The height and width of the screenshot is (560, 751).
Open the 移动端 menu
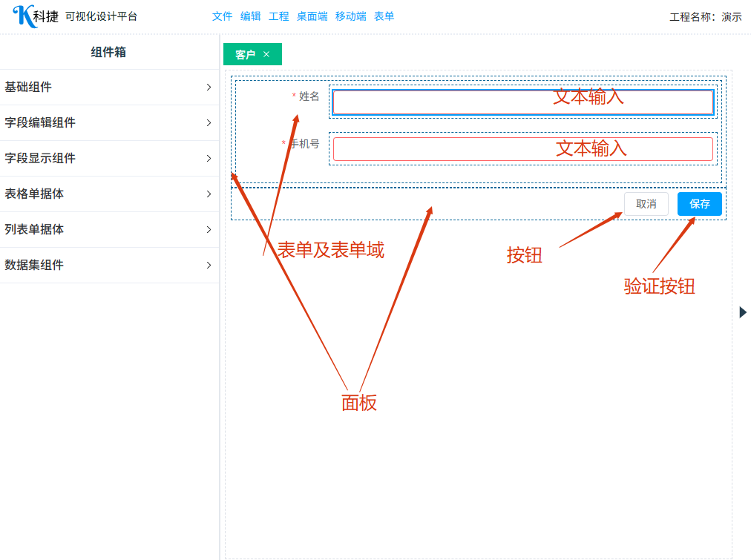point(350,16)
